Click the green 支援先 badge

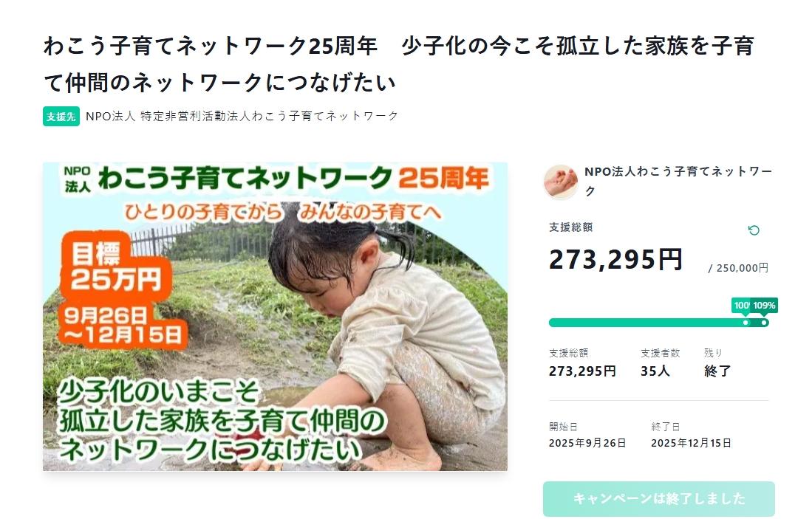[61, 117]
